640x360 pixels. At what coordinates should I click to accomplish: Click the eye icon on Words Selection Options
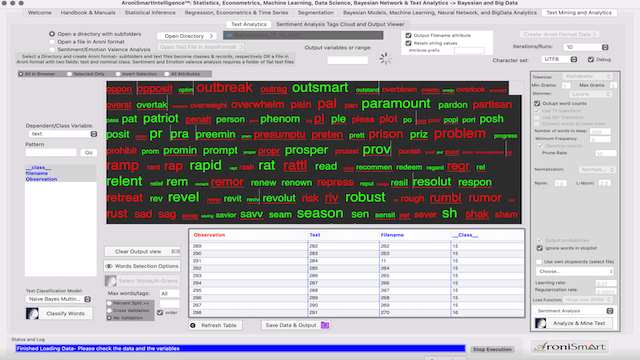click(109, 266)
